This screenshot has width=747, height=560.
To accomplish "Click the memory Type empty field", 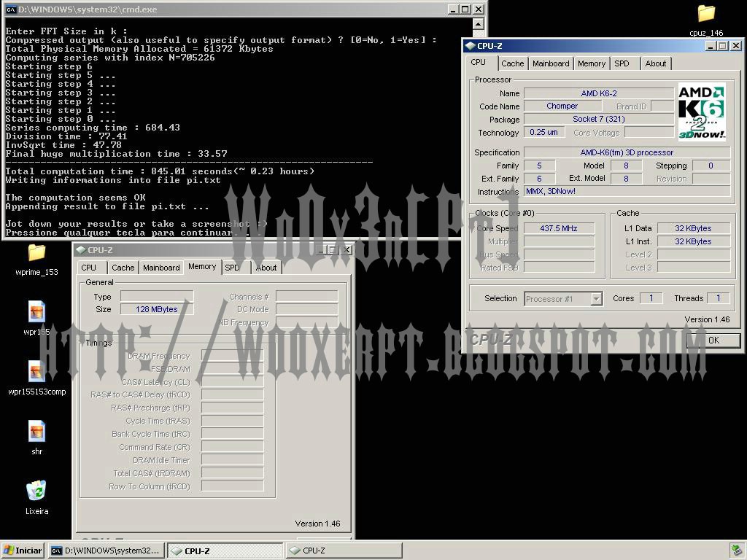I will (157, 296).
